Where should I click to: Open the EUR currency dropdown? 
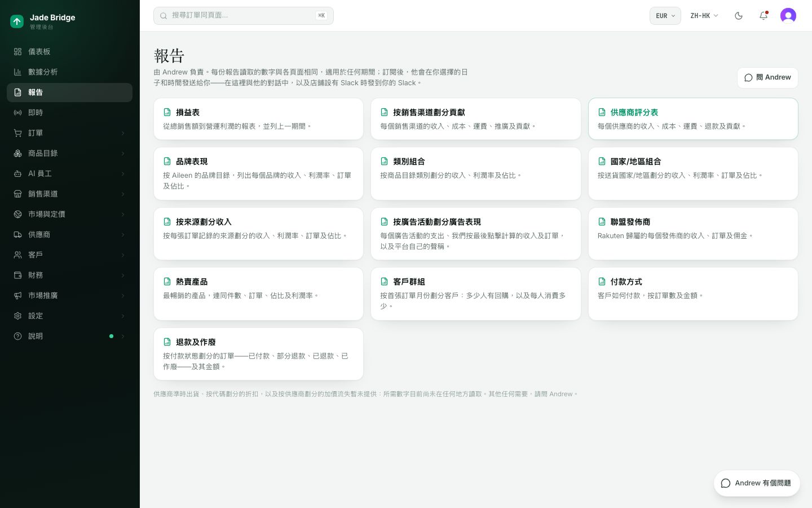coord(665,16)
